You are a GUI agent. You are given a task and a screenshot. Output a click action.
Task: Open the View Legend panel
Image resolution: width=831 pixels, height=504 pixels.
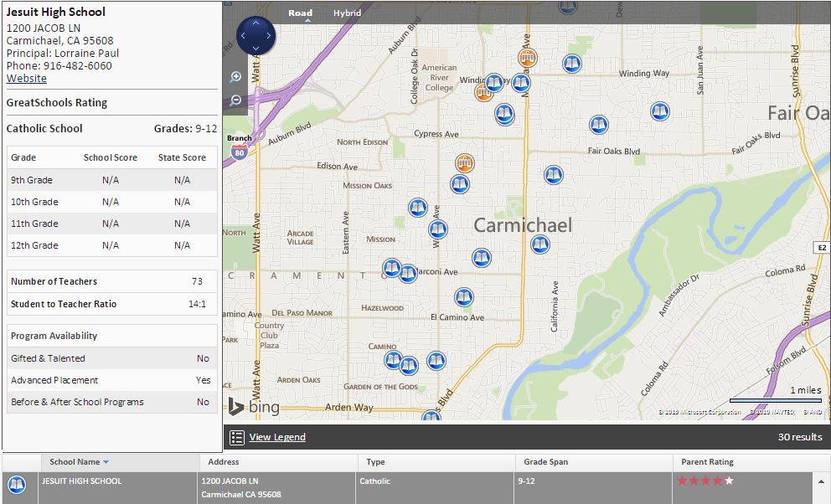click(276, 436)
